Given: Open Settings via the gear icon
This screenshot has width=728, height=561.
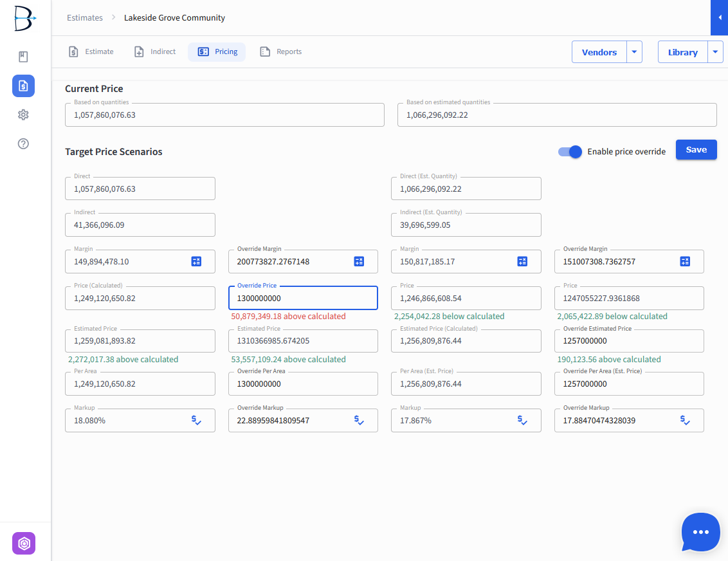Looking at the screenshot, I should [x=23, y=115].
